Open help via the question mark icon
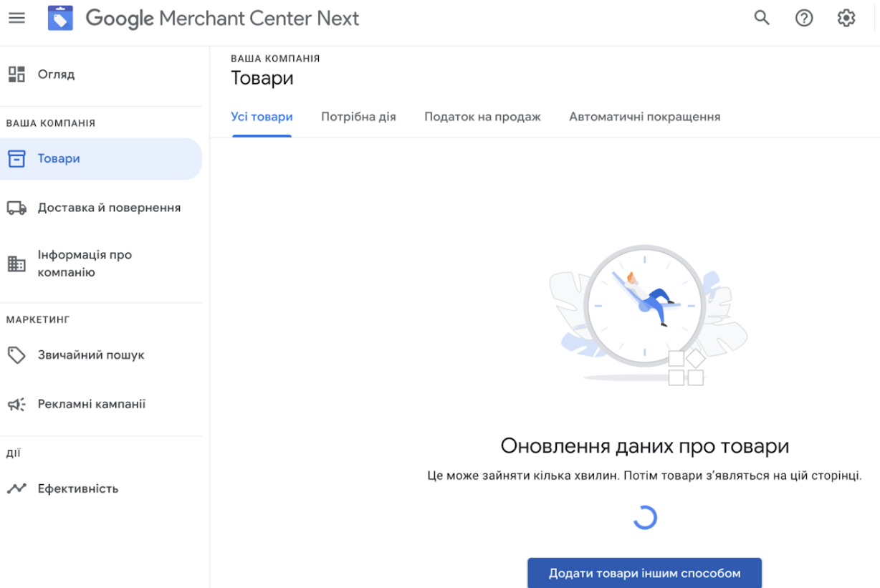Viewport: 880px width, 588px height. coord(803,17)
